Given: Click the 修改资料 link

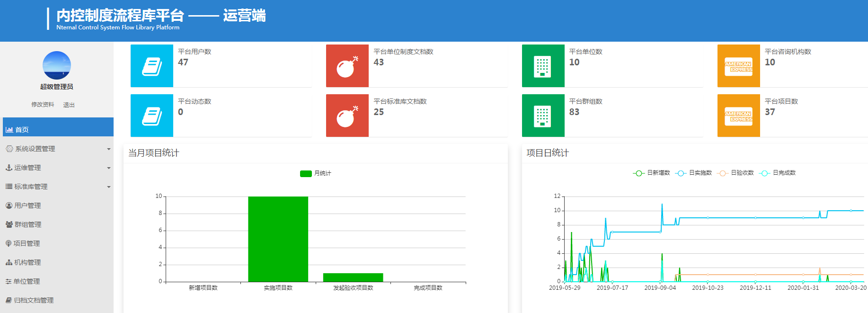Looking at the screenshot, I should click(43, 105).
